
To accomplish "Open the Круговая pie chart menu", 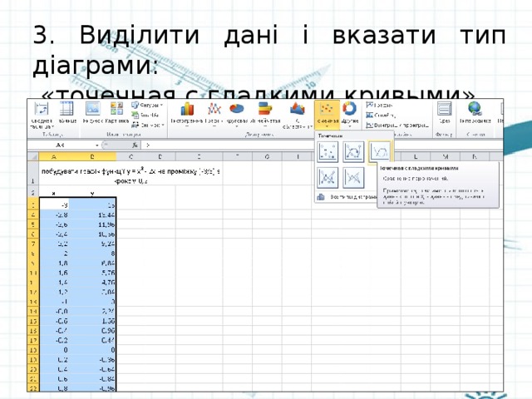I will point(236,115).
